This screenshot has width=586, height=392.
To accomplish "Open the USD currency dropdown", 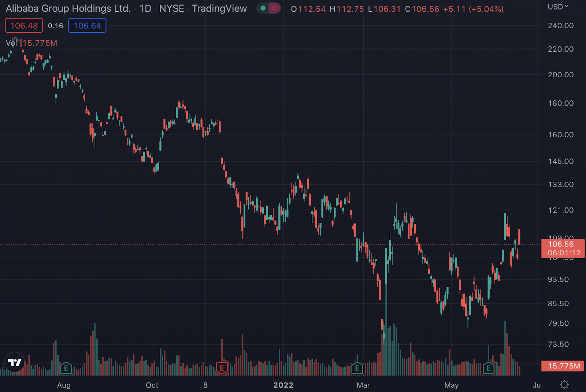I will (558, 7).
